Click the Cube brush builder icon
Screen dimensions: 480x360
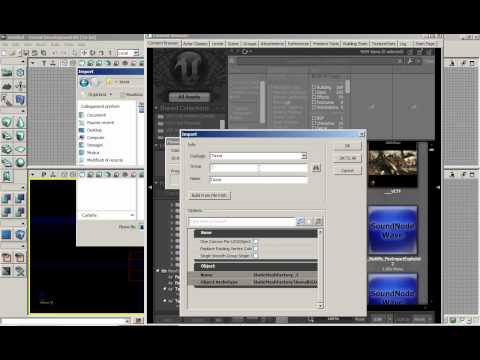point(7,122)
